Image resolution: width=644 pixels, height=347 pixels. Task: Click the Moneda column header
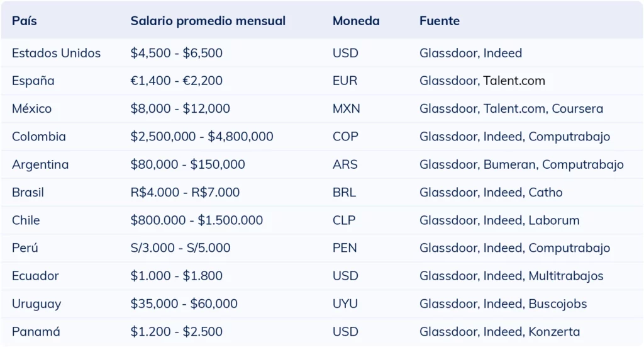point(356,21)
